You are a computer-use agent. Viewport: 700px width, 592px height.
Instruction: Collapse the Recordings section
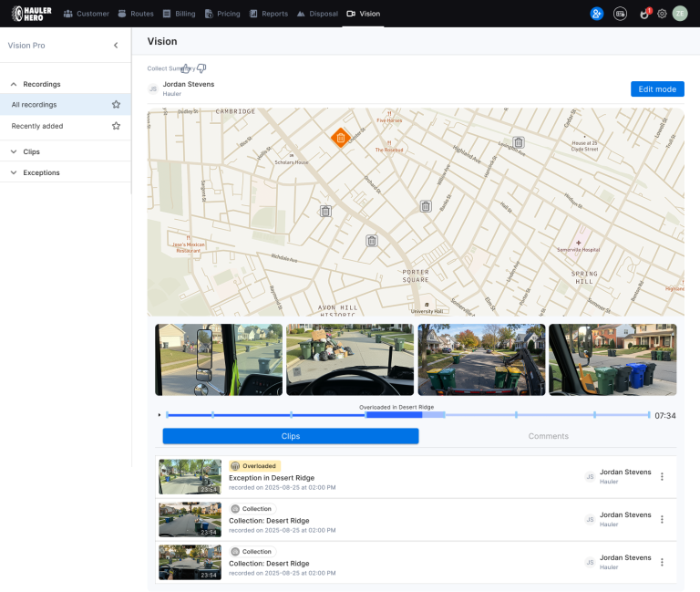click(14, 84)
